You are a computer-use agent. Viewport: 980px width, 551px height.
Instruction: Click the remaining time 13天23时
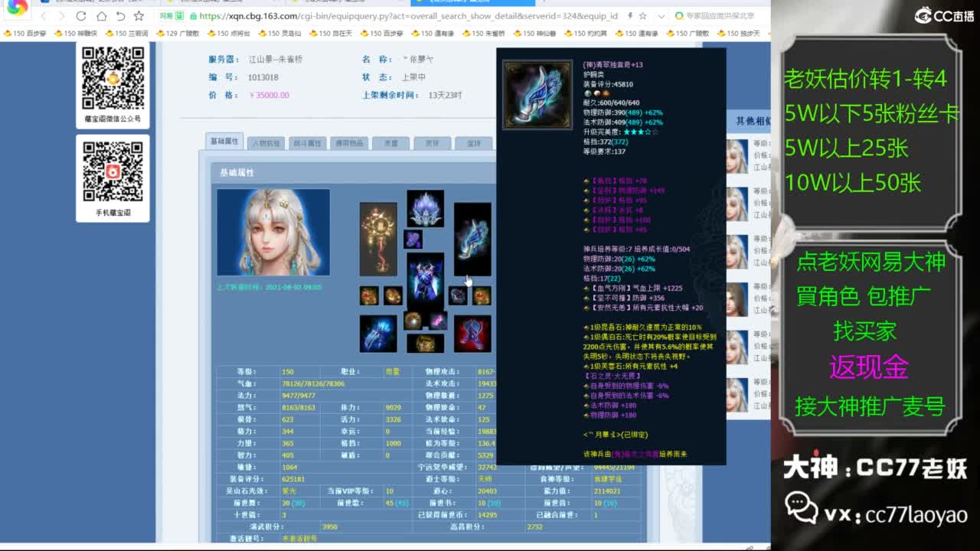tap(446, 96)
